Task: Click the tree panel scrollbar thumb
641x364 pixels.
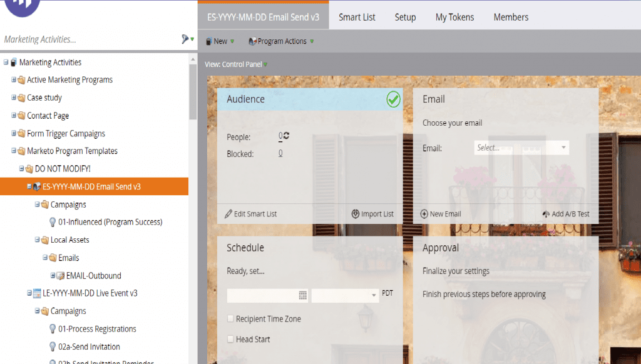Action: pos(193,92)
